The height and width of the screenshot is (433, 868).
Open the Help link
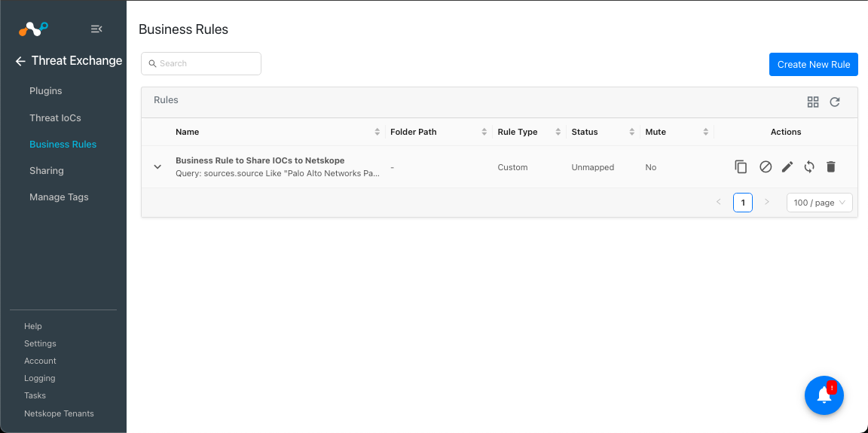point(32,326)
